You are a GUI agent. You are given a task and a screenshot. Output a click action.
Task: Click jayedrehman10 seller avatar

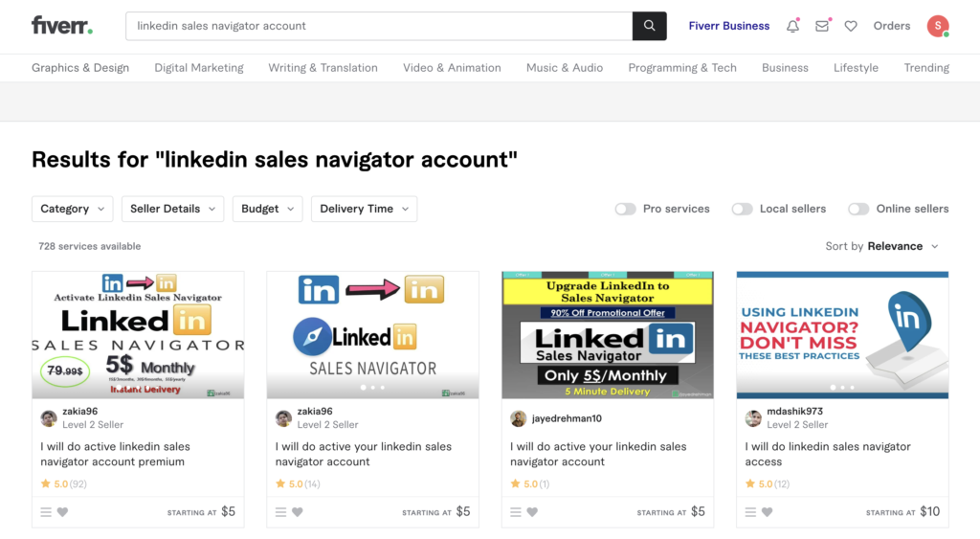(518, 418)
